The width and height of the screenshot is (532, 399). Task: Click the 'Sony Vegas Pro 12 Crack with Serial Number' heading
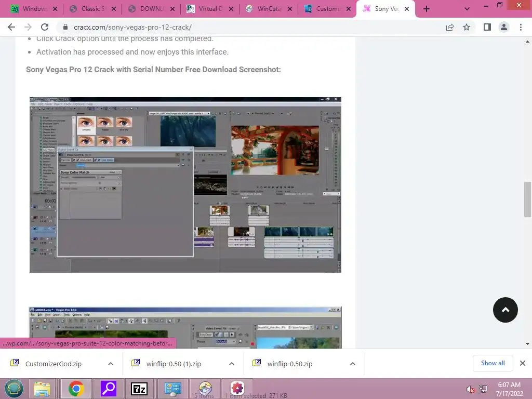153,70
